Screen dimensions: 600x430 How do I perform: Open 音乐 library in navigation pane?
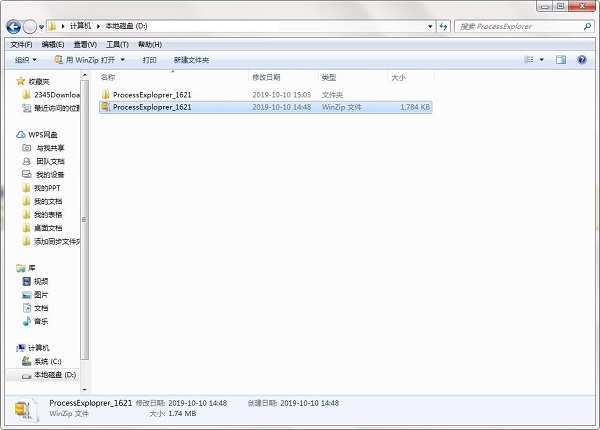click(40, 321)
